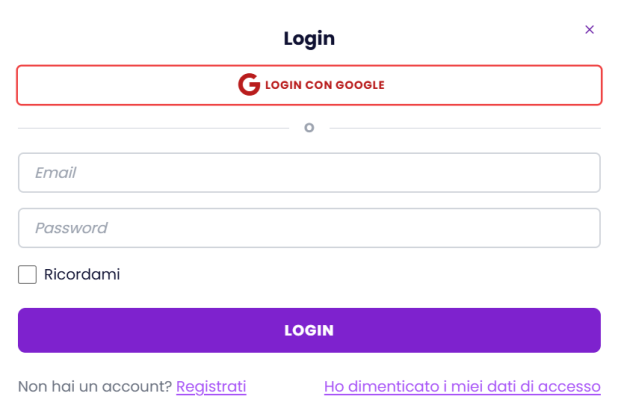This screenshot has height=420, width=618.
Task: Click the Ricordami label text
Action: click(82, 274)
